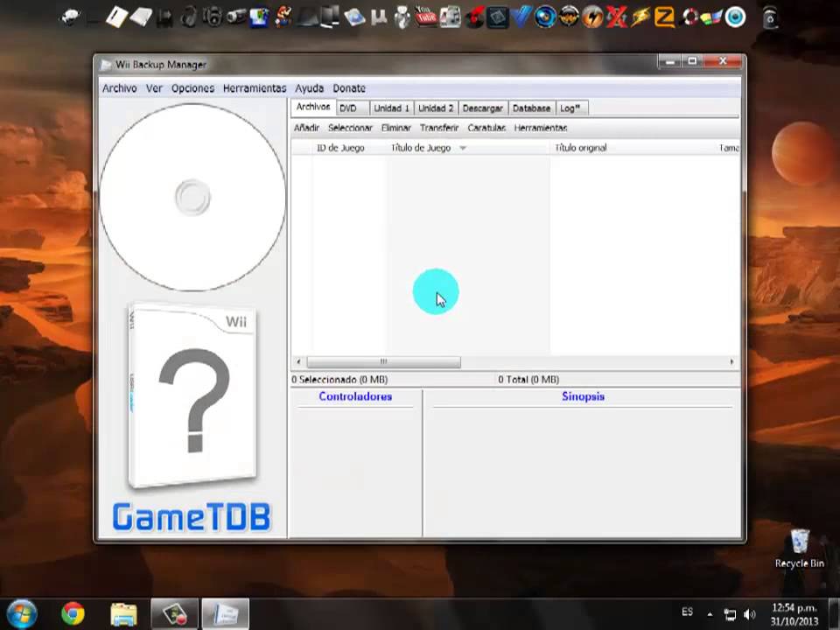Screen dimensions: 840x630
Task: Click the Sinopsis heading
Action: (583, 396)
